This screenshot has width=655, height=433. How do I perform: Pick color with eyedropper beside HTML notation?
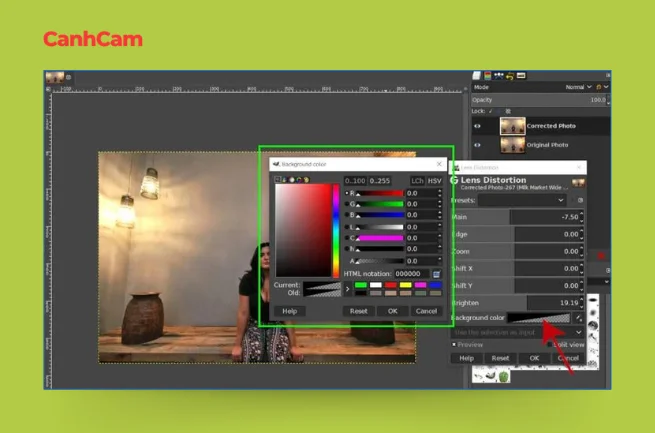coord(437,273)
